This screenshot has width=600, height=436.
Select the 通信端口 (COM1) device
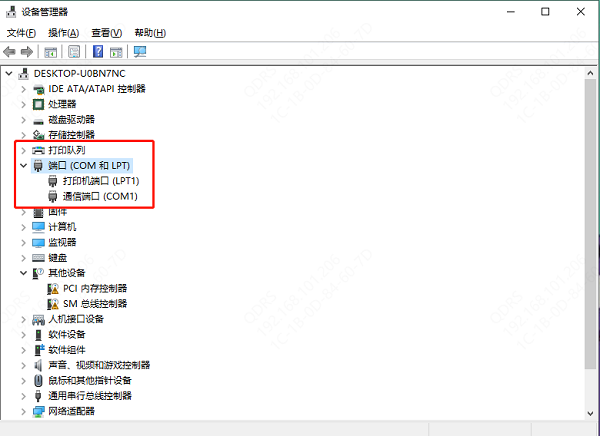(99, 196)
